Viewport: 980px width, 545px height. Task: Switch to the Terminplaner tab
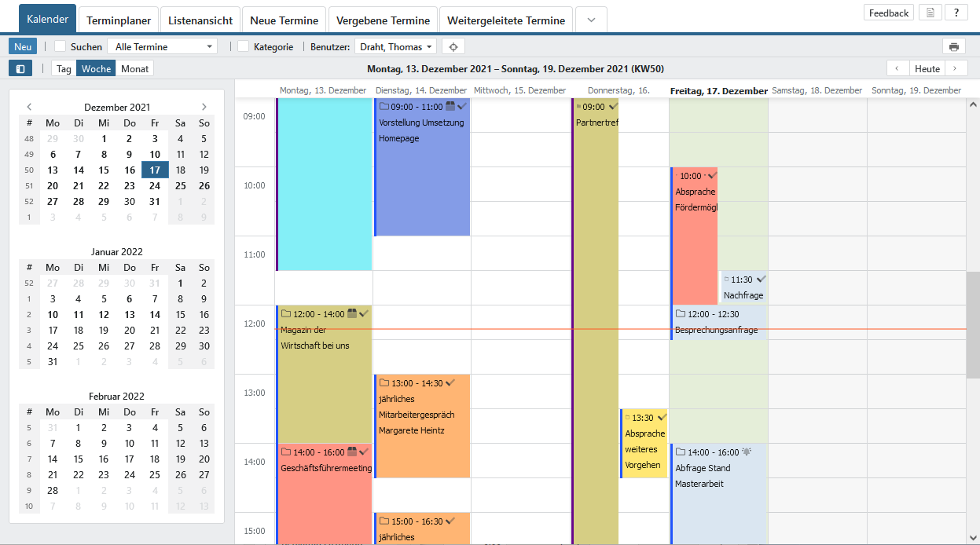pyautogui.click(x=119, y=20)
